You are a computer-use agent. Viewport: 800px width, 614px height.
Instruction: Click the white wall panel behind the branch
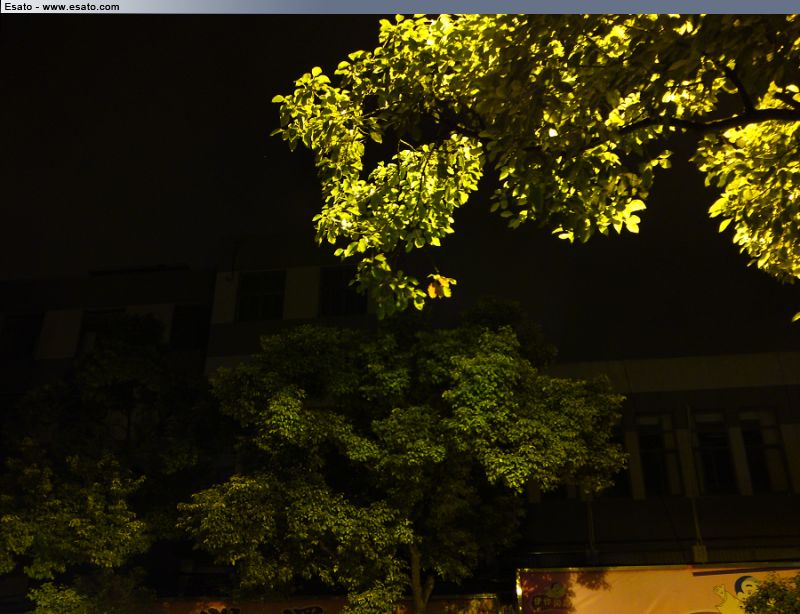point(300,293)
